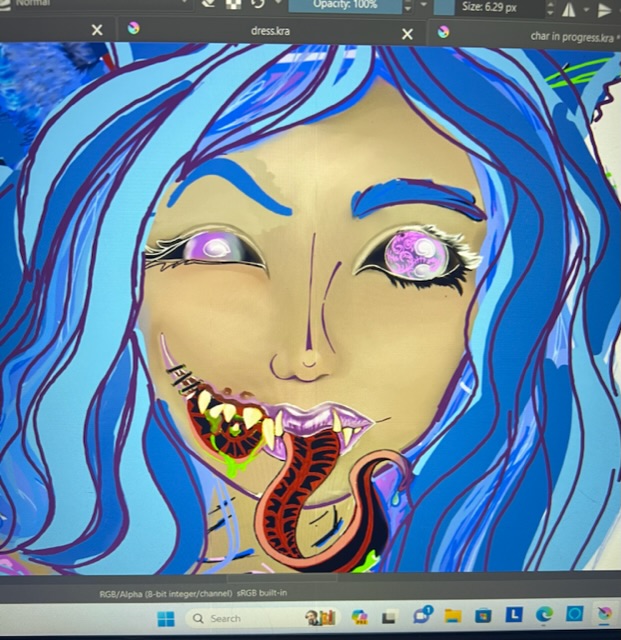Viewport: 621px width, 640px height.
Task: Toggle preserve alpha checkerboard icon
Action: click(x=234, y=4)
